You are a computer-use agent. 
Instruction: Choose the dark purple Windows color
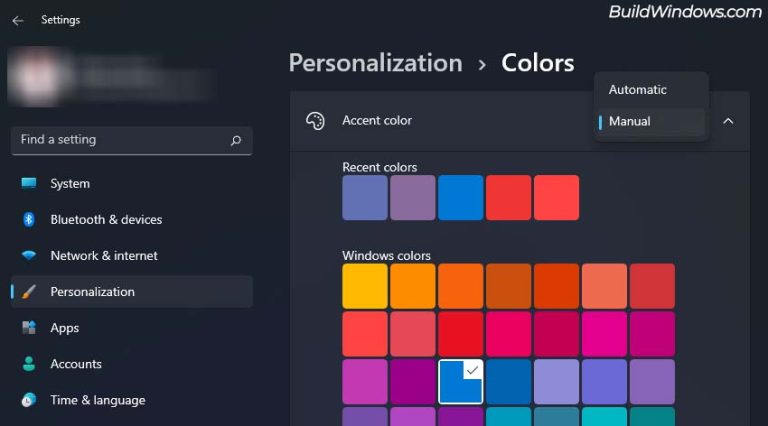coord(413,382)
